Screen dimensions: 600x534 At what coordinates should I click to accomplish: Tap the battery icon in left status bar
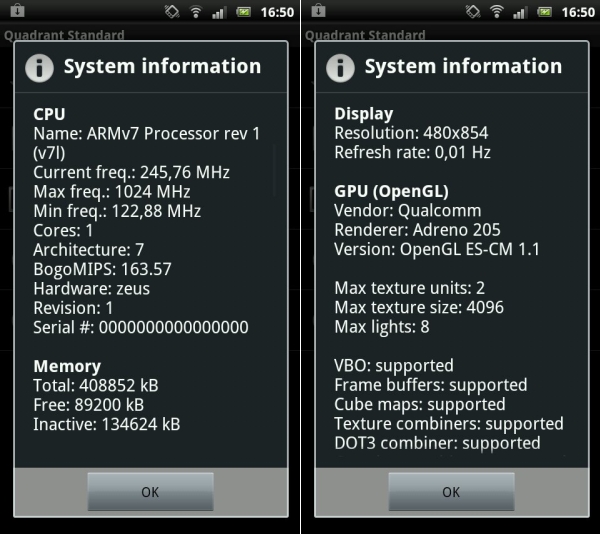[x=243, y=12]
